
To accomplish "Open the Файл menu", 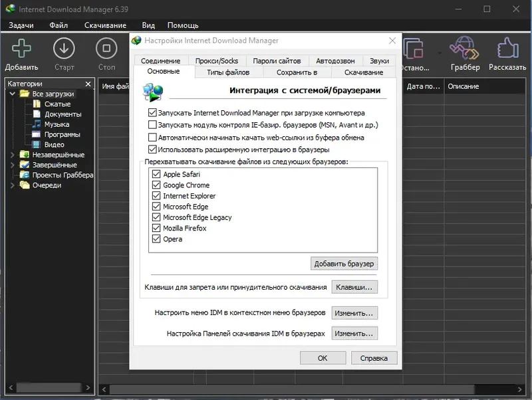I will pos(59,25).
